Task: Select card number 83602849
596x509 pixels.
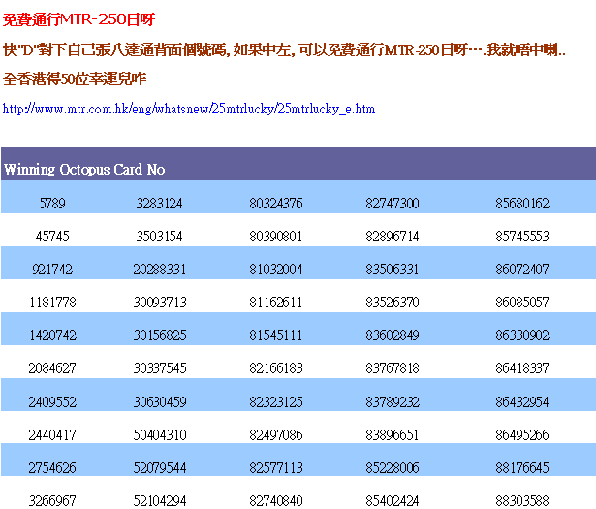Action: click(x=392, y=335)
